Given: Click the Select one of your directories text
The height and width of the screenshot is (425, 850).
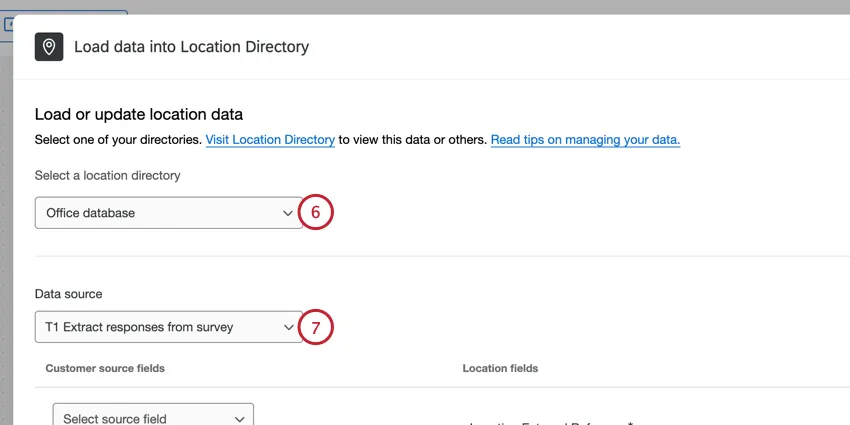Looking at the screenshot, I should 118,140.
